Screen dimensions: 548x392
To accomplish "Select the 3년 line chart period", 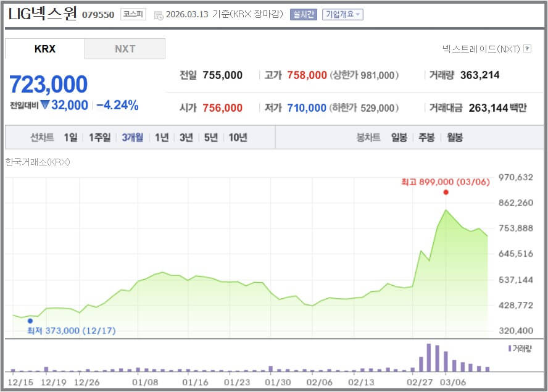I will click(186, 138).
